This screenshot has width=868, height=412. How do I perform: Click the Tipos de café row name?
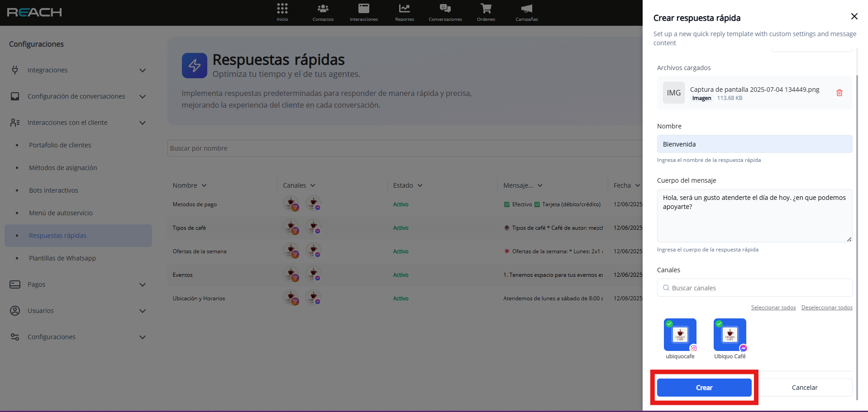(189, 228)
